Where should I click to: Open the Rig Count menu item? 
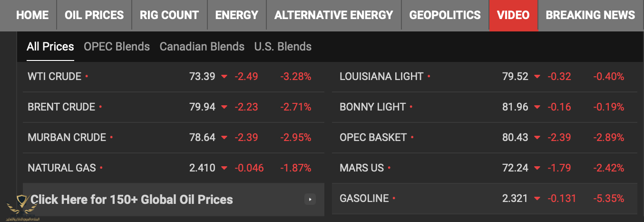coord(169,15)
